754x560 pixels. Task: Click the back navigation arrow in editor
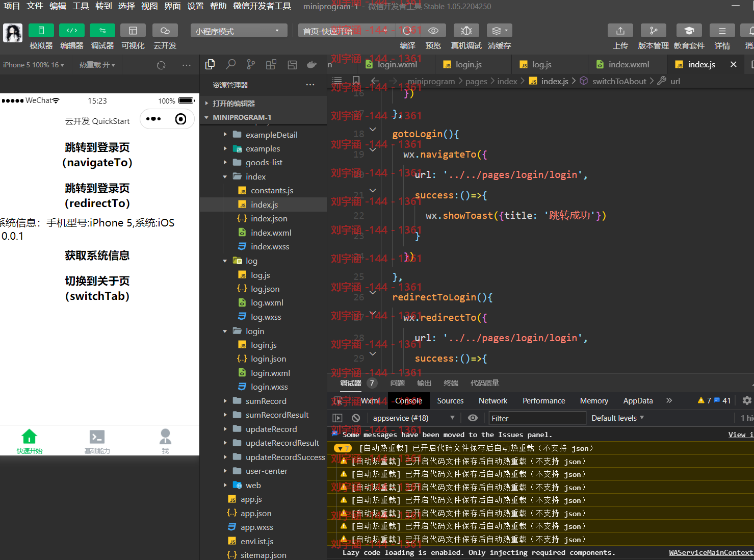click(x=375, y=81)
